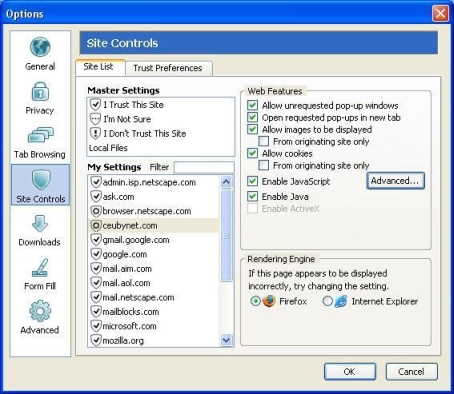The width and height of the screenshot is (454, 394).
Task: Open Advanced JavaScript settings button
Action: tap(395, 181)
